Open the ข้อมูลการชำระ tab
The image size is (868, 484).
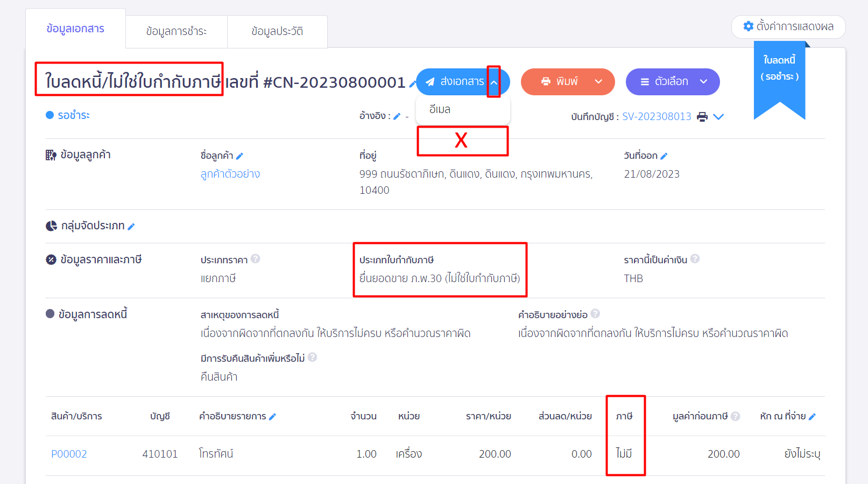tap(177, 31)
